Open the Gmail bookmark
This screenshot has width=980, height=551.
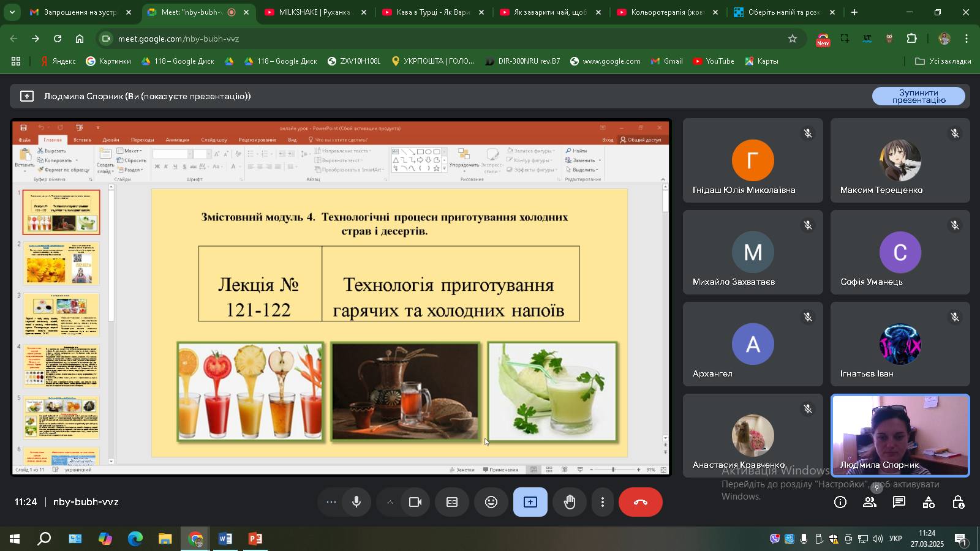click(667, 61)
